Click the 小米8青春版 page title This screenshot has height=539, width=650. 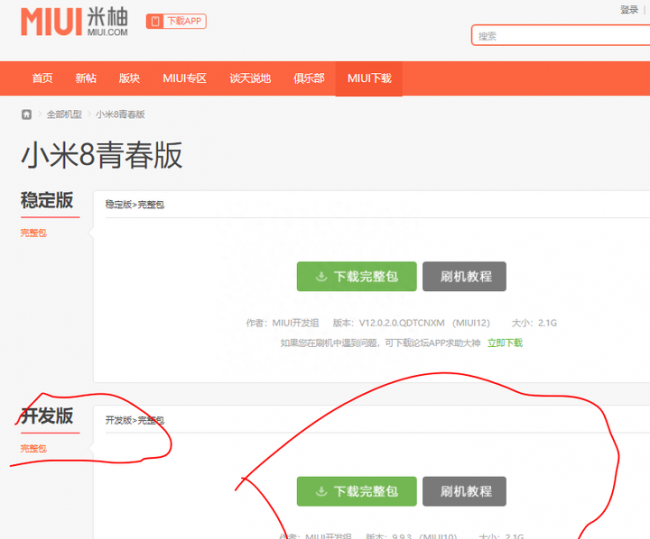[102, 155]
